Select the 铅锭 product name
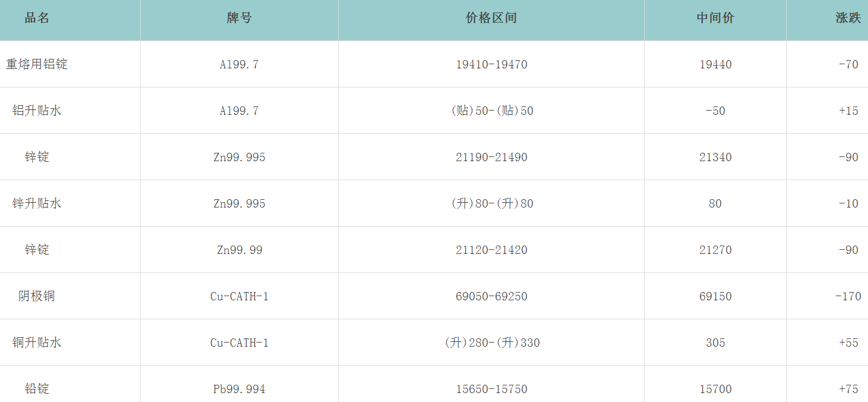The image size is (868, 402). coord(37,389)
